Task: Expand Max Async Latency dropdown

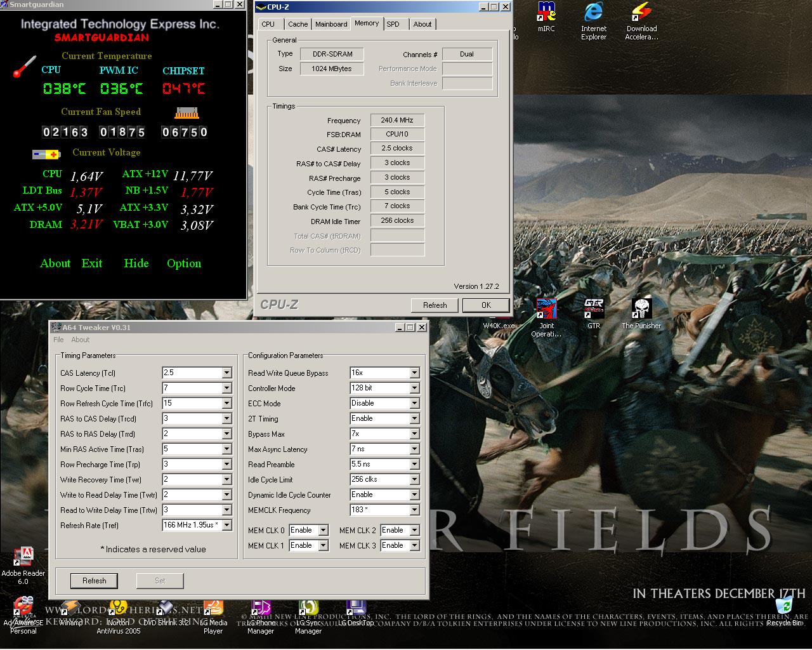Action: click(x=414, y=449)
